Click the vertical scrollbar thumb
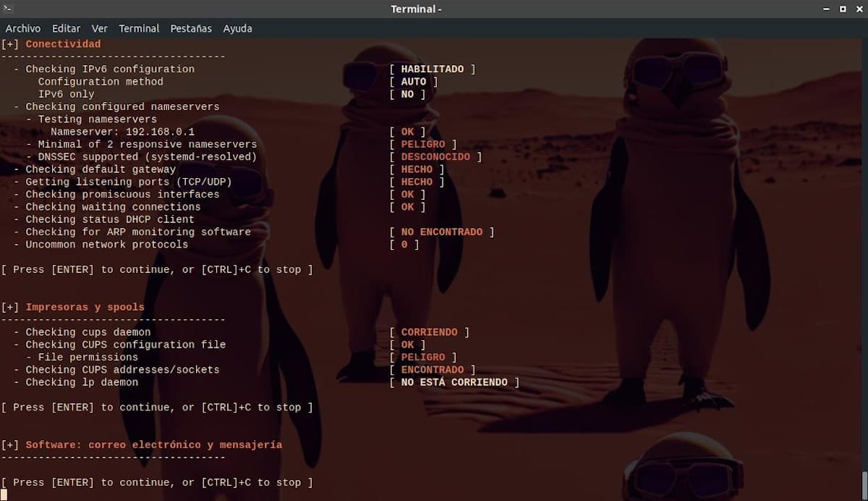Viewport: 868px width, 501px height. [x=864, y=484]
